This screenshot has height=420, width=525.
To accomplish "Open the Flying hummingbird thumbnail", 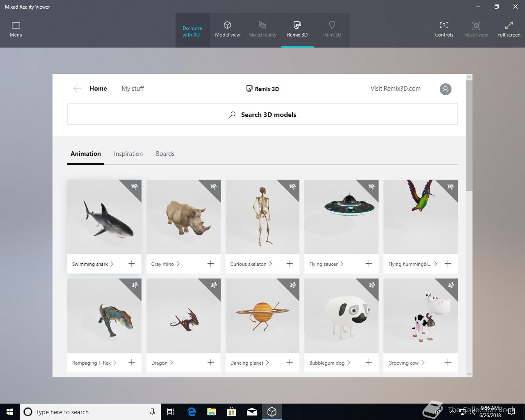I will (x=420, y=217).
